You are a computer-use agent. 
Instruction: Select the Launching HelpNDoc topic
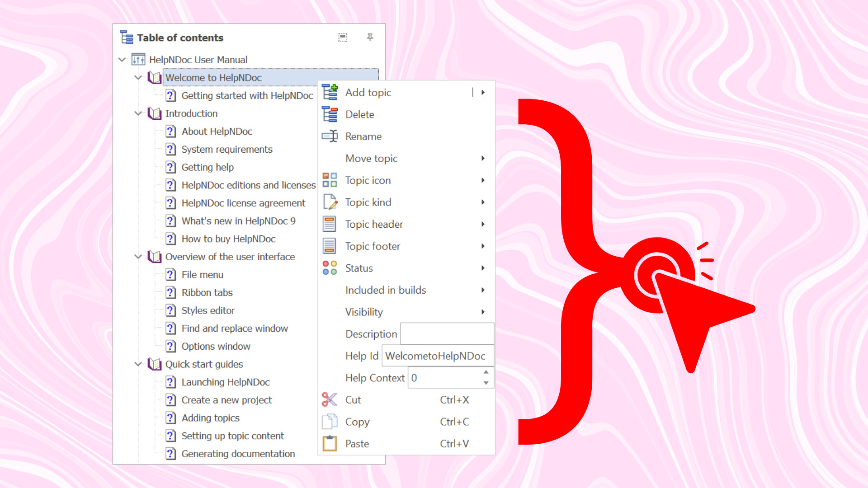click(226, 382)
